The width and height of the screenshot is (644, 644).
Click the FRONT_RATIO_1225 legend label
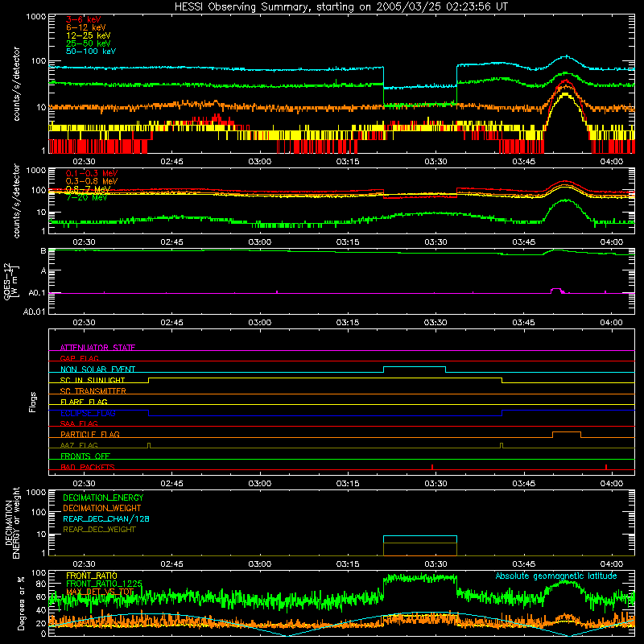coord(104,584)
